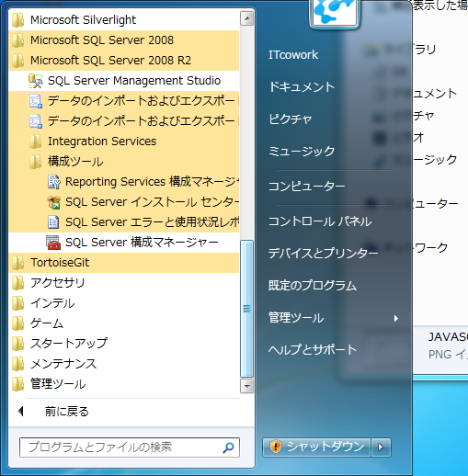
Task: Click the アクセサリ folder icon
Action: 18,283
